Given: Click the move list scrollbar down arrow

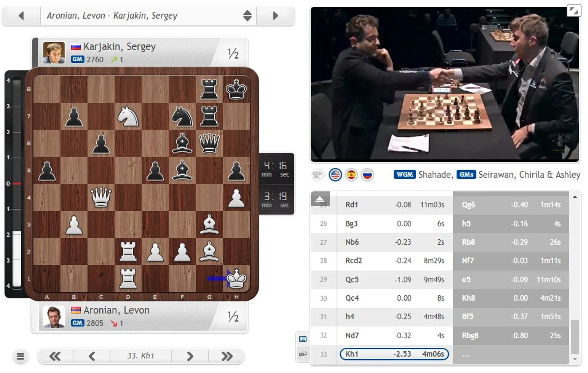Looking at the screenshot, I should pyautogui.click(x=575, y=359).
